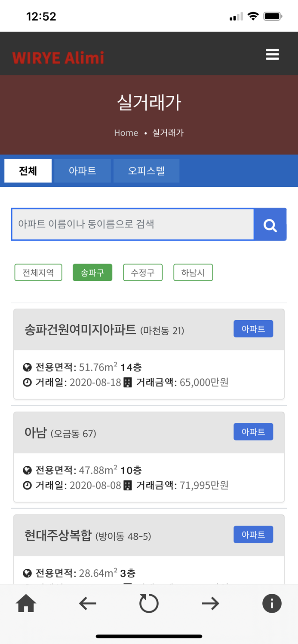Select the 전체지역 filter chip
The image size is (298, 644).
pyautogui.click(x=38, y=272)
